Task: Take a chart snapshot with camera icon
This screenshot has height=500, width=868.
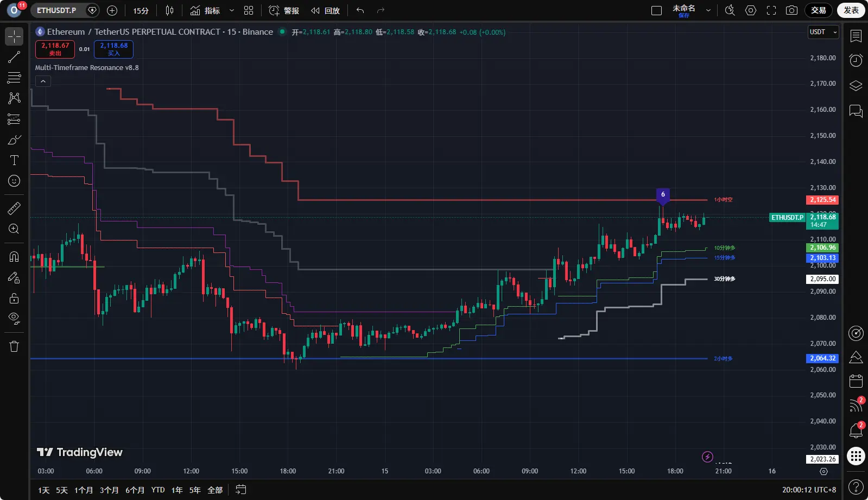Action: point(792,10)
